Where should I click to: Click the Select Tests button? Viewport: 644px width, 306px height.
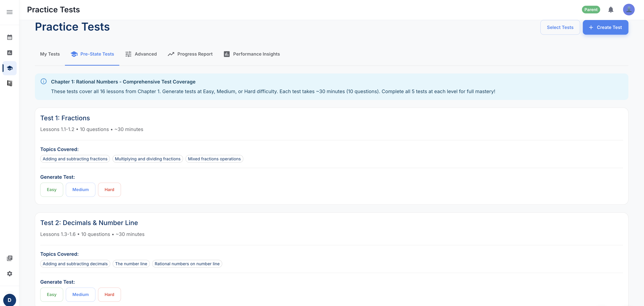pyautogui.click(x=560, y=27)
